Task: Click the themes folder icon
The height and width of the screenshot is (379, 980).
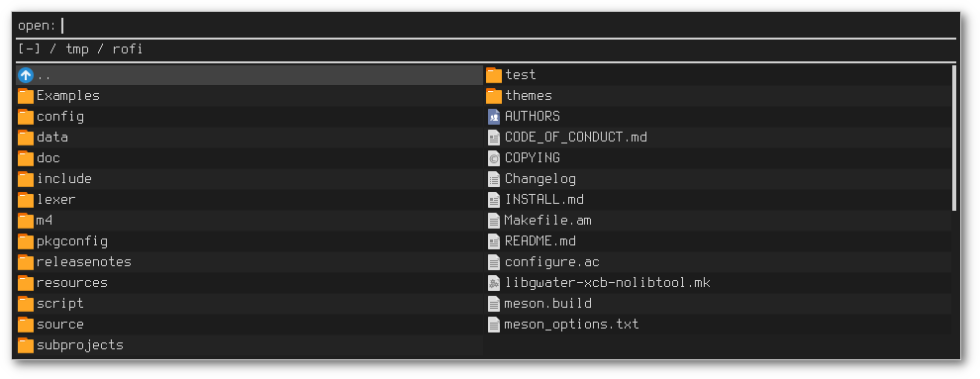Action: click(494, 96)
